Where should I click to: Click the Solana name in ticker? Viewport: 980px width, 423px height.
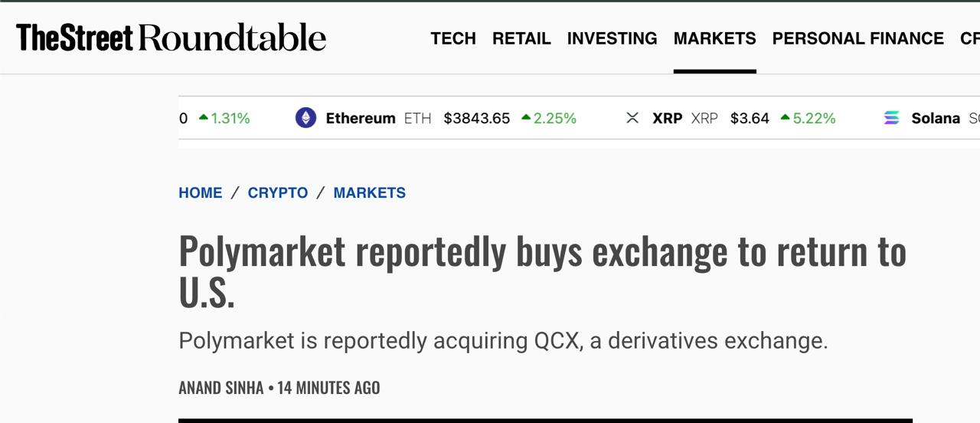click(x=936, y=118)
